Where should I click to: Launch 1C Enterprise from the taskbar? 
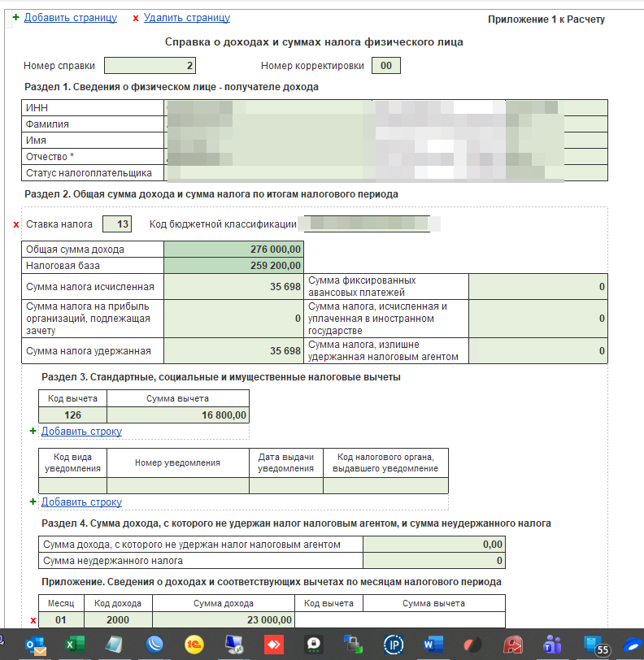coord(194,645)
